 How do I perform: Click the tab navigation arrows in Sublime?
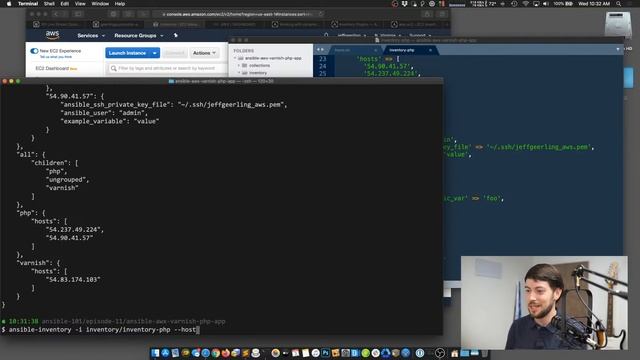pos(320,50)
